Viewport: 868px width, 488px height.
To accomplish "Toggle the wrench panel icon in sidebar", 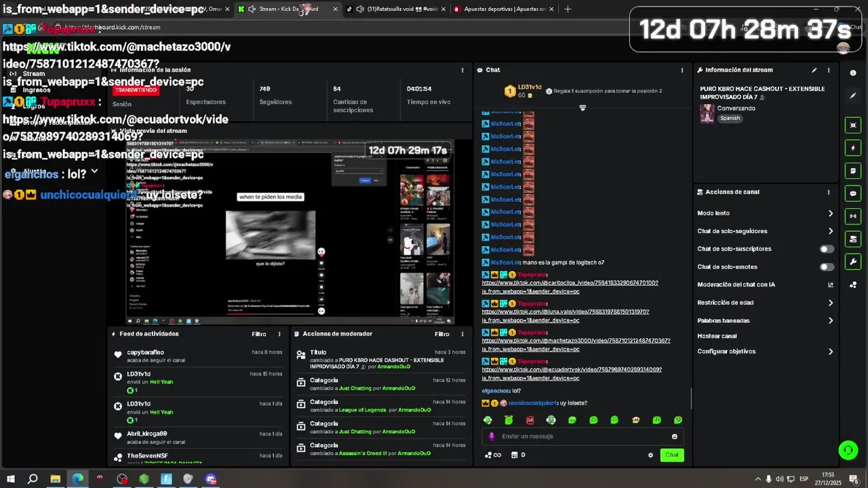I will click(x=853, y=262).
